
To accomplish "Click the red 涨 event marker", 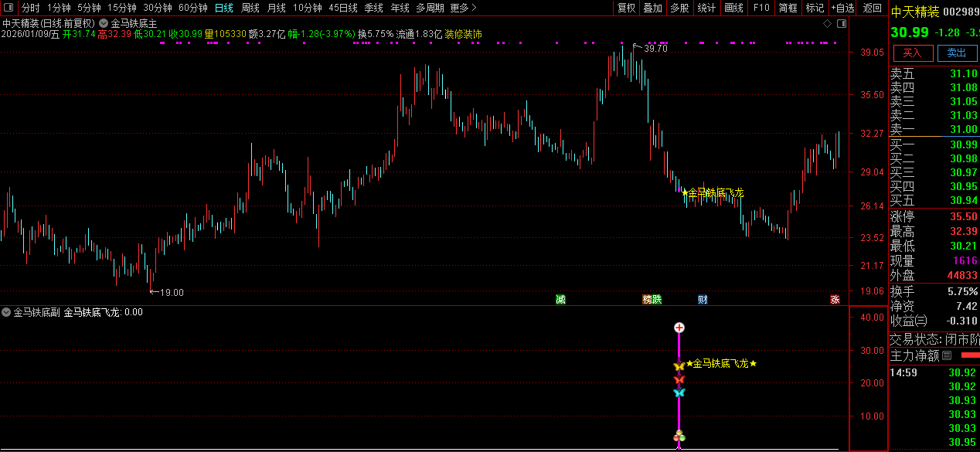I will 835,300.
